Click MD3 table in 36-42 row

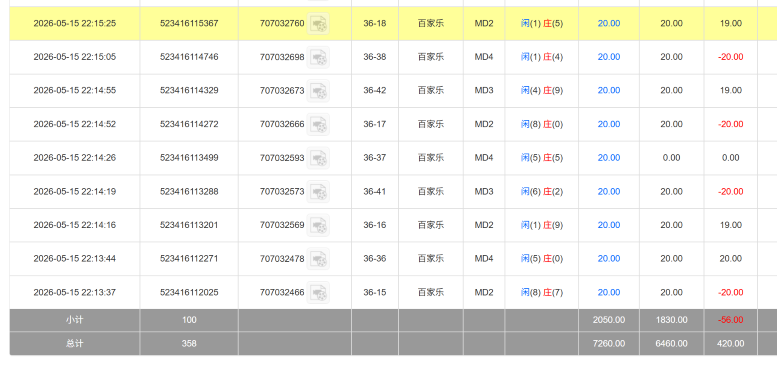coord(484,90)
